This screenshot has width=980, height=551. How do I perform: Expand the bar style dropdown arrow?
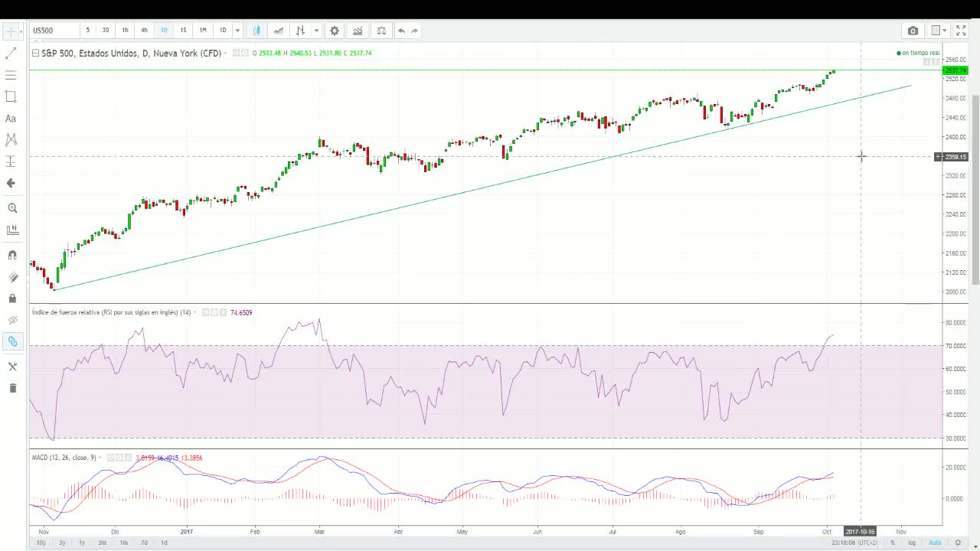point(316,31)
